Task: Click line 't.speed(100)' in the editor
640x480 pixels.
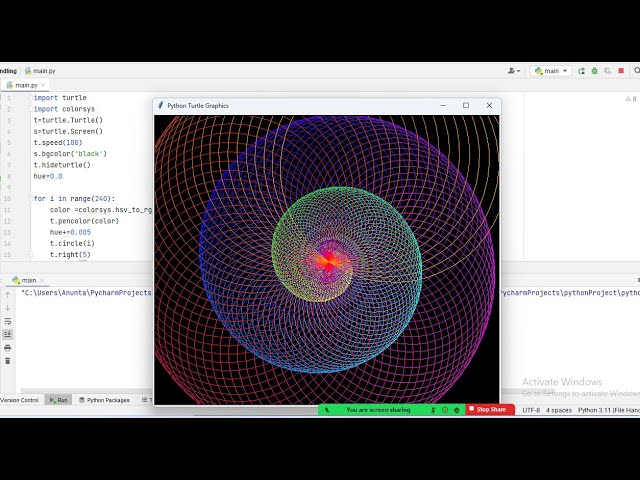Action: pos(58,143)
